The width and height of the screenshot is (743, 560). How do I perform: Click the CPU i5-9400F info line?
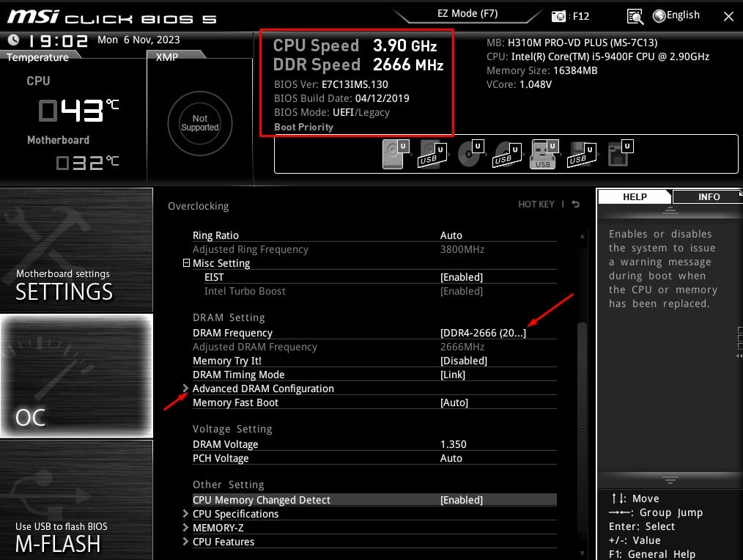[x=597, y=56]
